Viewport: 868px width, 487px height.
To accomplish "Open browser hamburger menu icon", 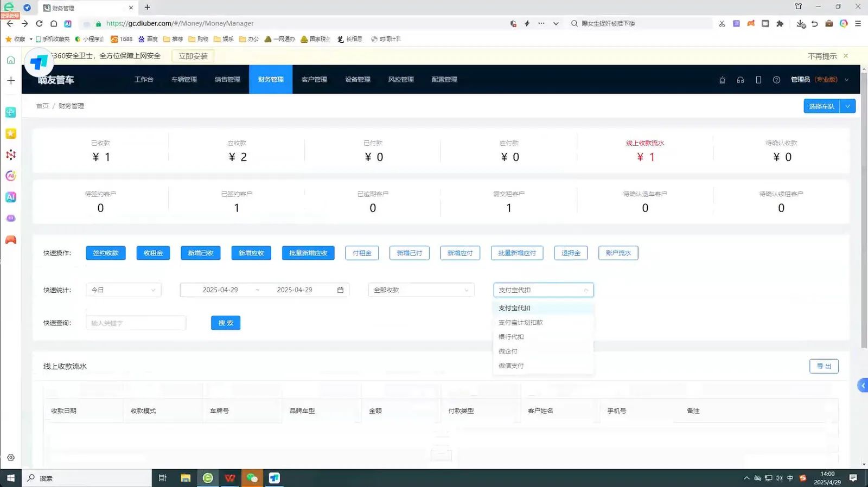I will tap(858, 23).
